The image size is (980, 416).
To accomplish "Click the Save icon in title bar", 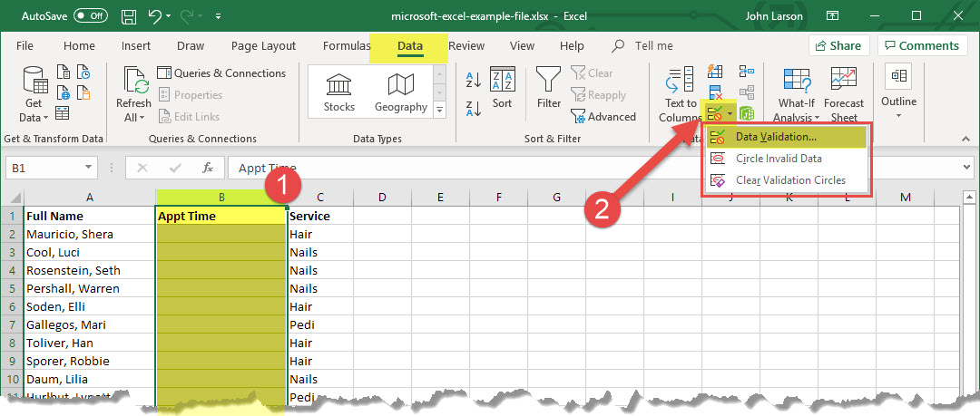I will (129, 15).
